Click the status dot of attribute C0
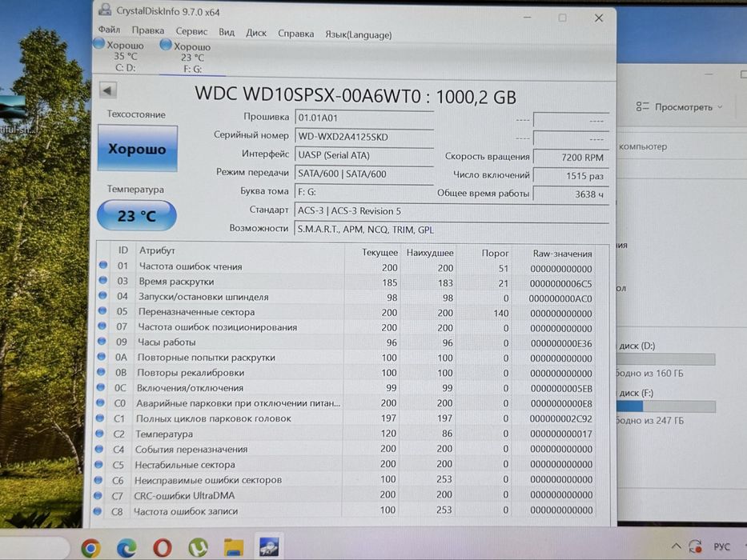 tap(100, 403)
